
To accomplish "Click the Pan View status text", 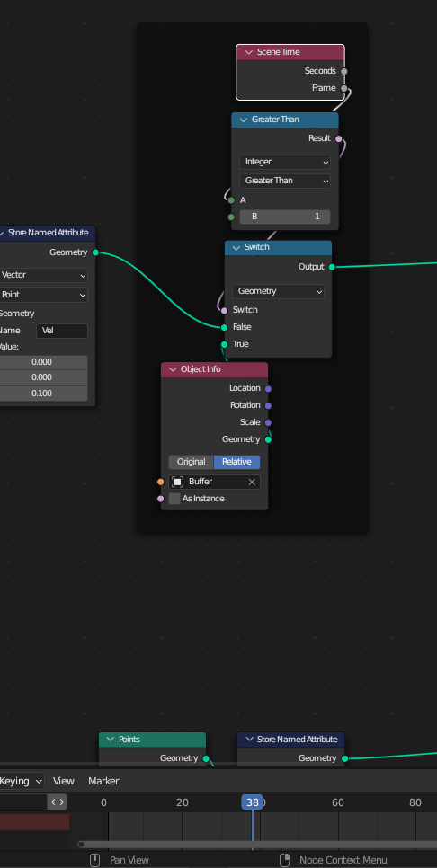I will [x=129, y=860].
